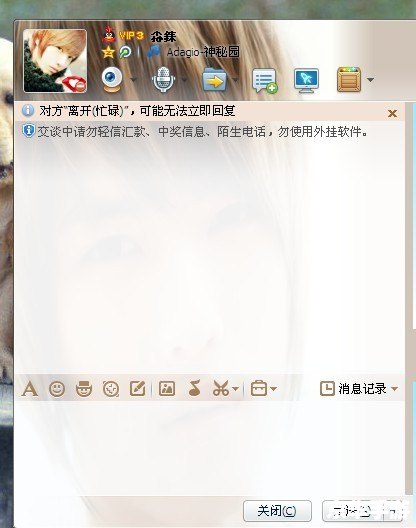Send a window shake nudge
Viewport: 416px width, 528px height.
(x=111, y=389)
